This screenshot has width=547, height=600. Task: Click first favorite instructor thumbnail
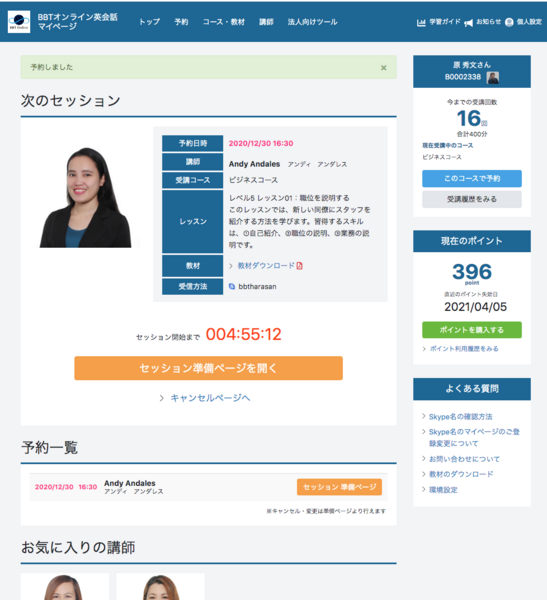click(x=65, y=587)
